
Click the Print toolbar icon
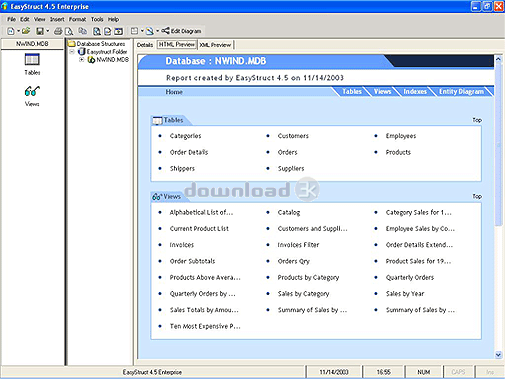[x=58, y=31]
